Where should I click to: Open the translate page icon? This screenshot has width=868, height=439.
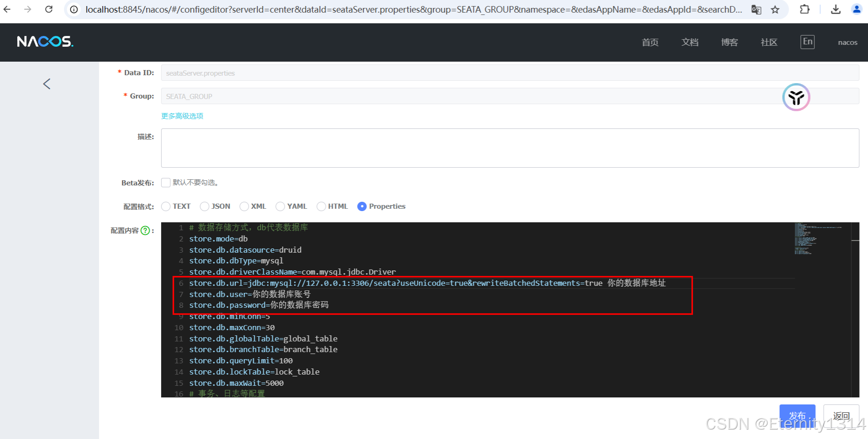[x=756, y=9]
